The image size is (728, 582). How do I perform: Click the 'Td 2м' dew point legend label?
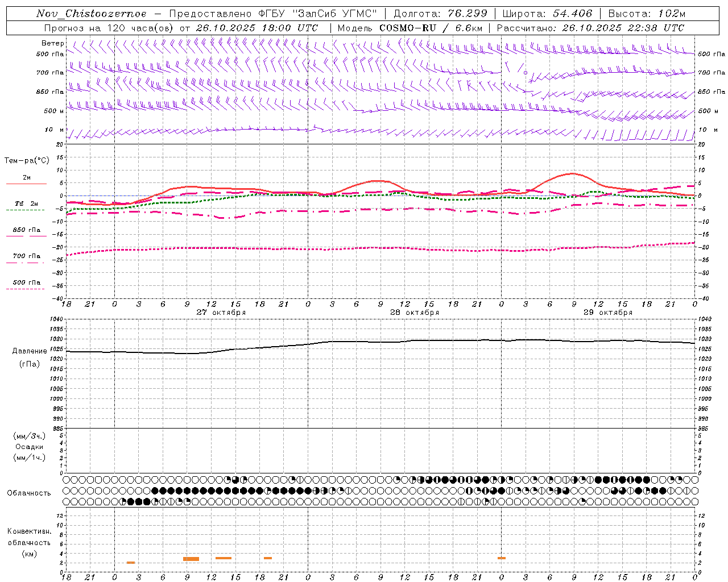point(27,203)
